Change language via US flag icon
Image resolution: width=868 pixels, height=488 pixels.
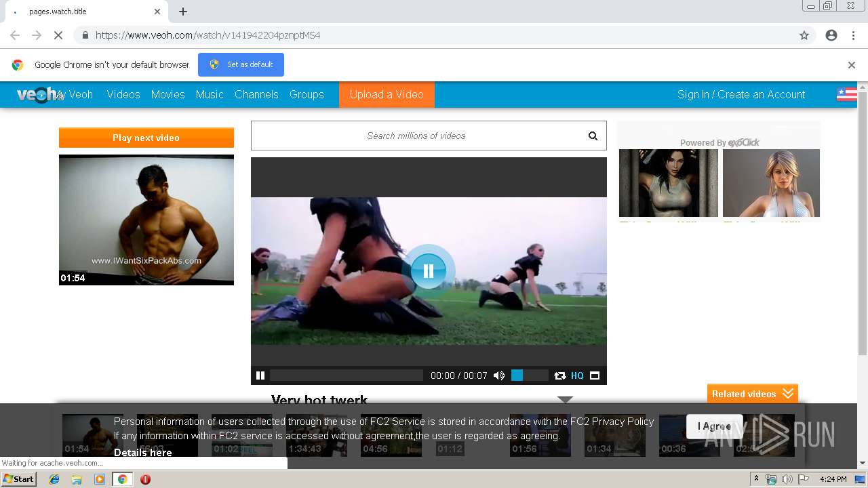846,94
